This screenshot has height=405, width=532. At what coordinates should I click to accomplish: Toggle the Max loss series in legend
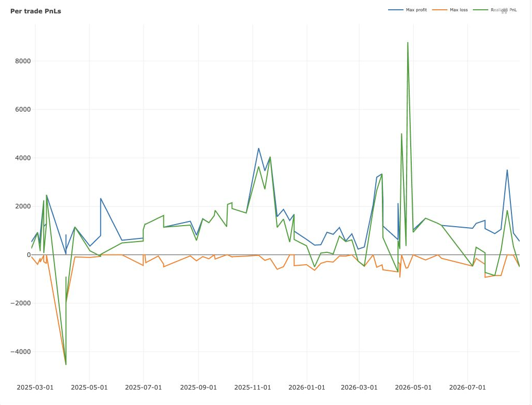pyautogui.click(x=450, y=10)
